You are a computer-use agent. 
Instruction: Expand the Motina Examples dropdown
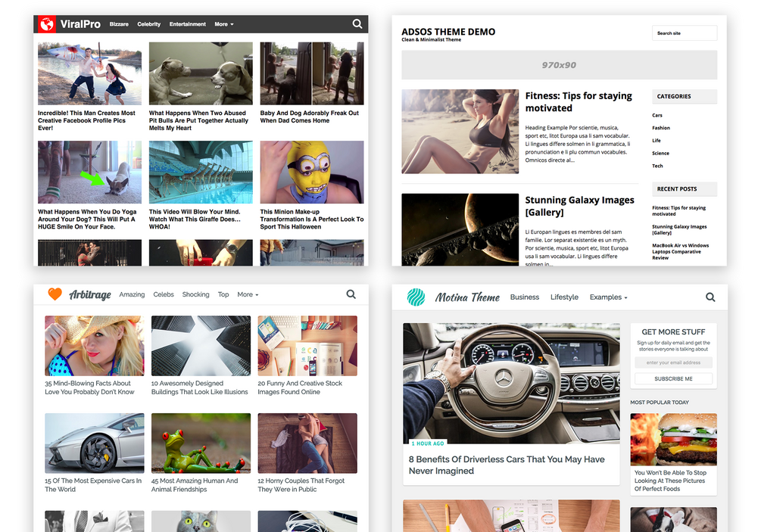(x=608, y=297)
